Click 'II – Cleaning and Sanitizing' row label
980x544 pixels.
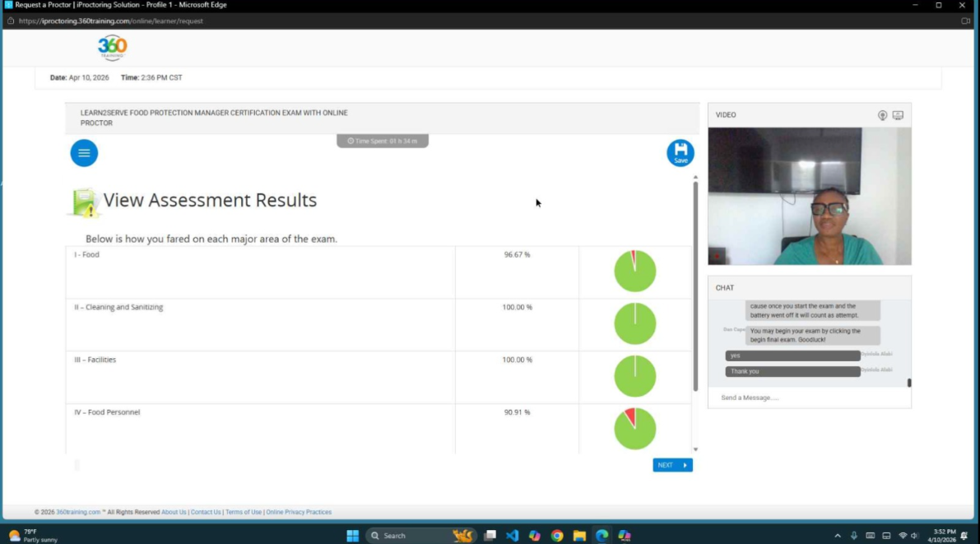118,307
